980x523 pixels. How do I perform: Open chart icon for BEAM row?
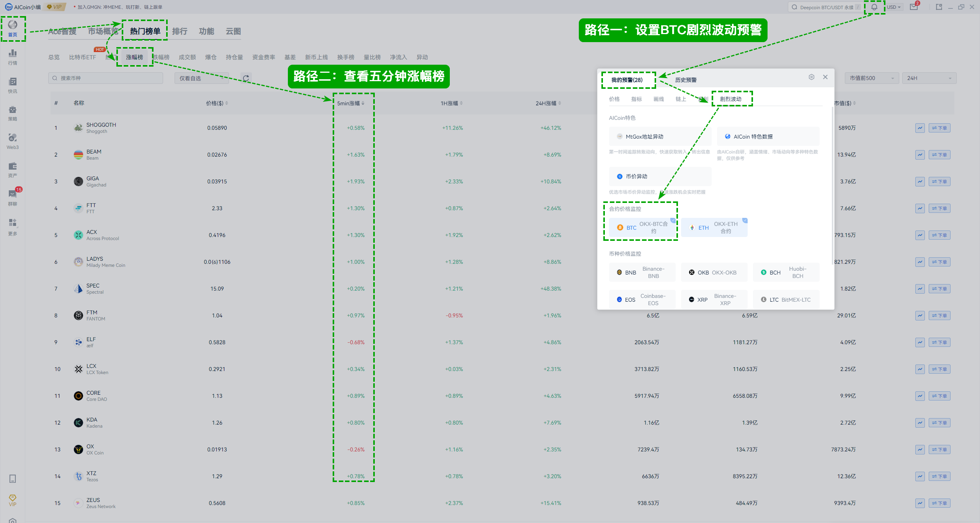point(920,155)
